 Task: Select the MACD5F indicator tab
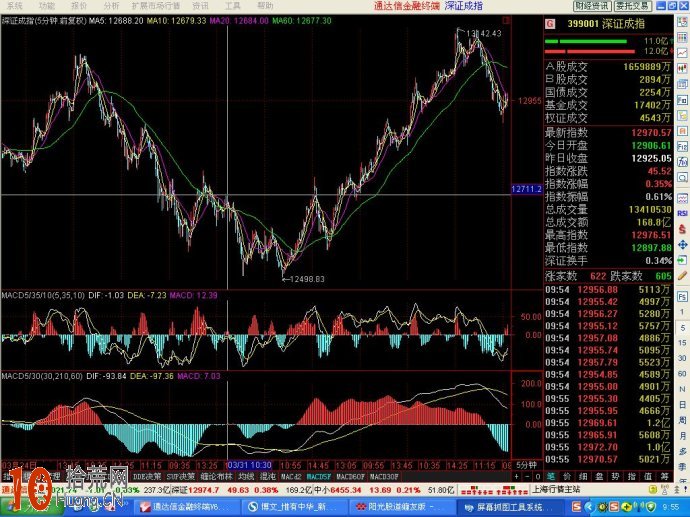[319, 477]
